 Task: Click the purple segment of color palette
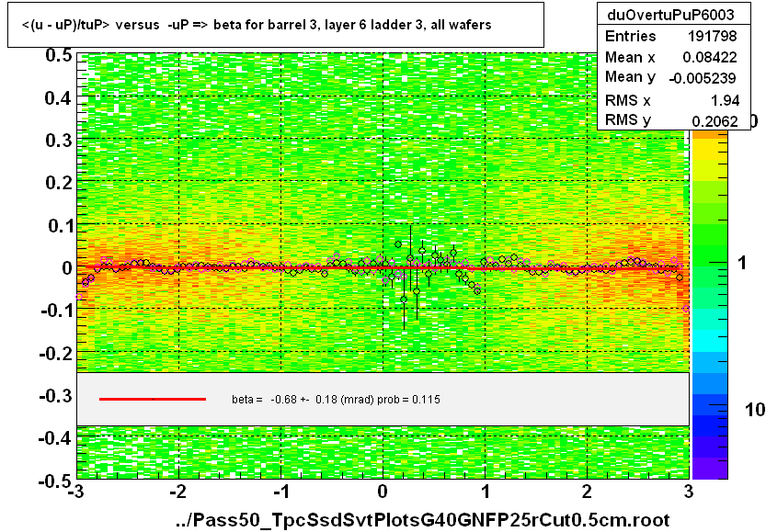pos(709,468)
